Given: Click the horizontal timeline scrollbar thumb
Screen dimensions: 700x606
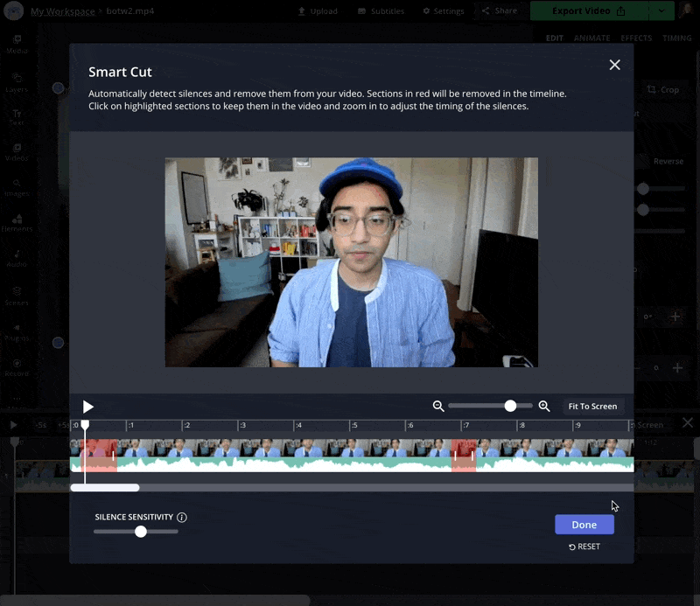Looking at the screenshot, I should coord(105,488).
